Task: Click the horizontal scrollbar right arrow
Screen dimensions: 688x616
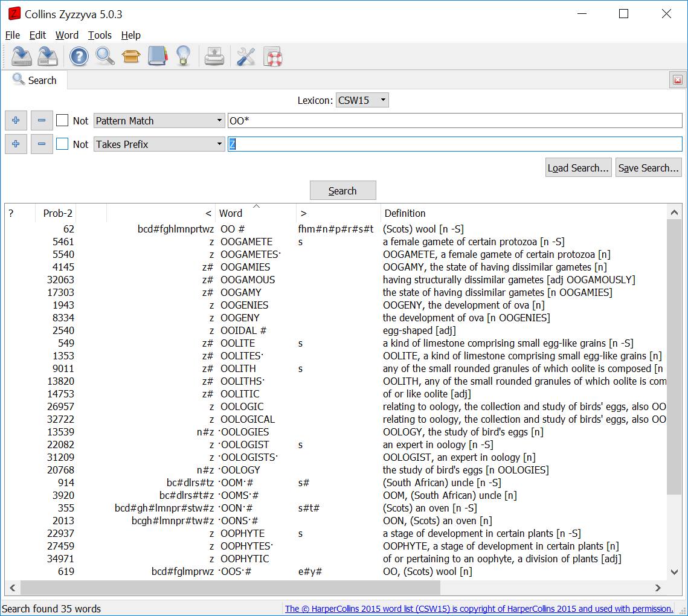Action: (658, 588)
